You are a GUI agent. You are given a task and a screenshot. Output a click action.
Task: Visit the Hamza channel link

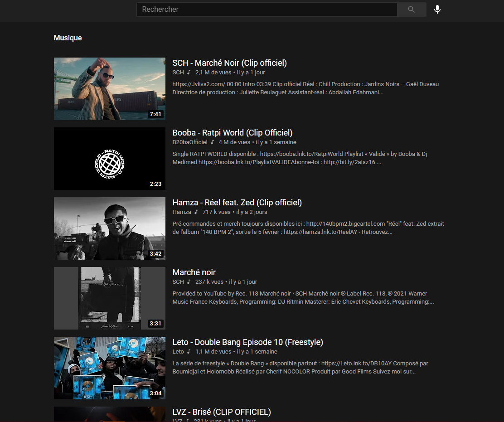pyautogui.click(x=182, y=212)
